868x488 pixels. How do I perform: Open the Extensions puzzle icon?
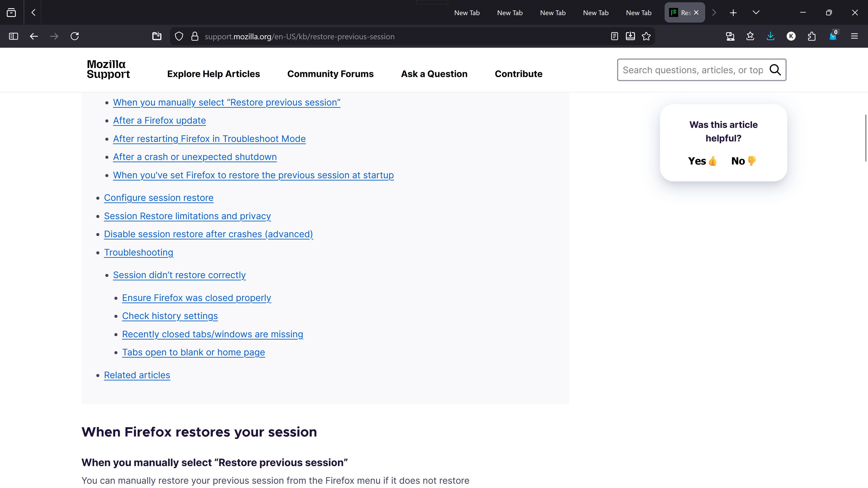tap(811, 36)
